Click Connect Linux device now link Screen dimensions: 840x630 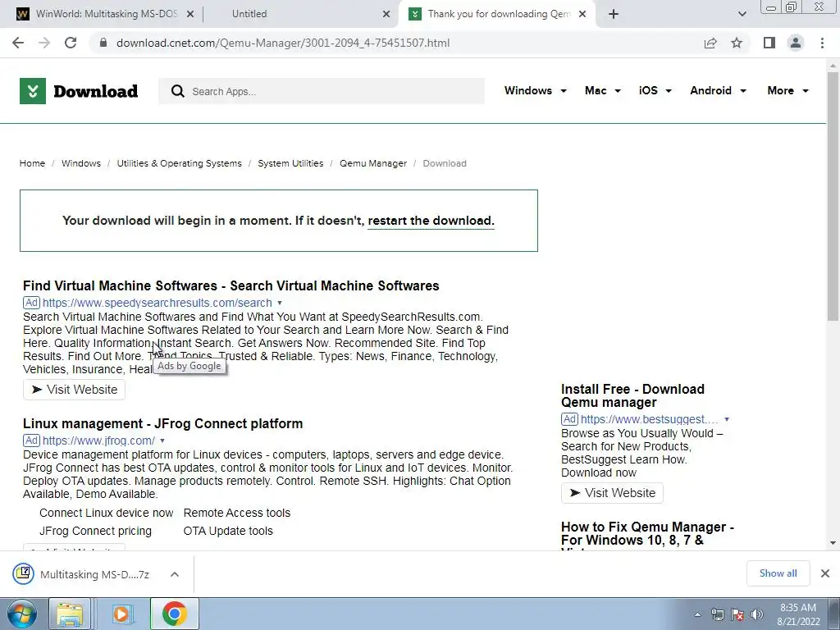click(x=106, y=513)
